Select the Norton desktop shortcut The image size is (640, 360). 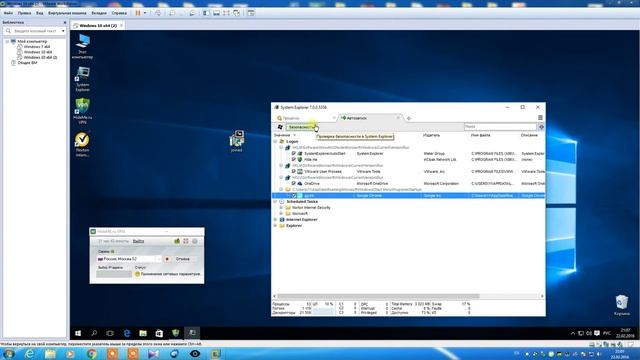tap(82, 144)
